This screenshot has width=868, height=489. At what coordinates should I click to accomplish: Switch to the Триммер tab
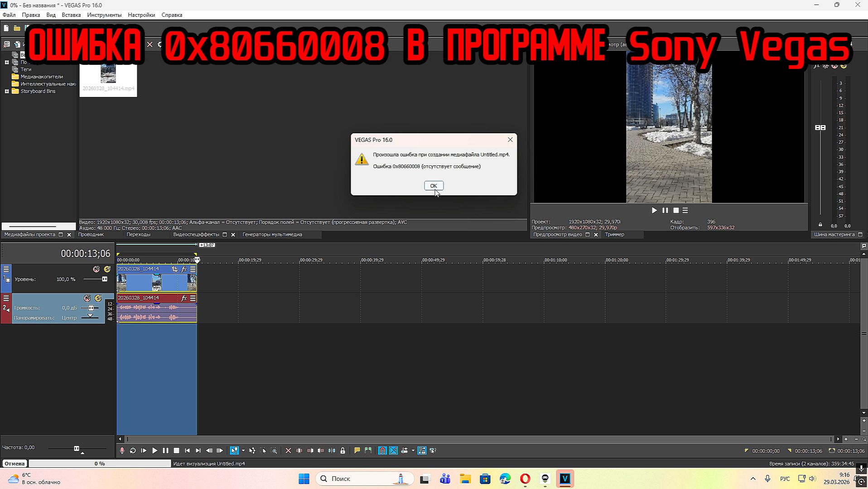(x=614, y=235)
